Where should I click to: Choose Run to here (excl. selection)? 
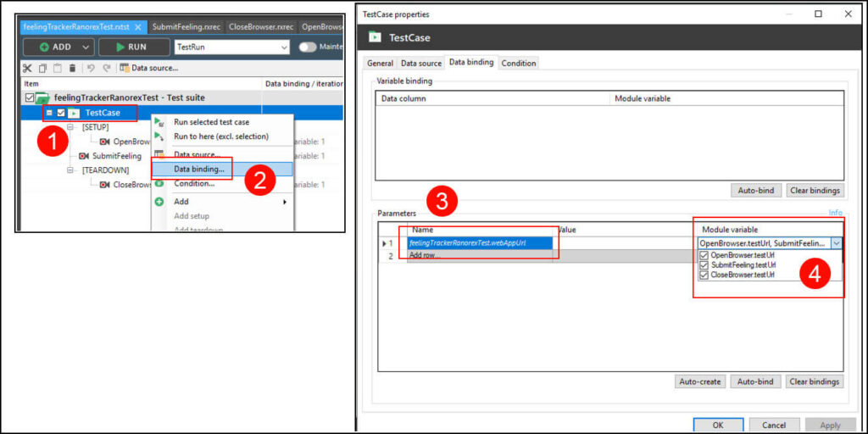click(x=221, y=136)
